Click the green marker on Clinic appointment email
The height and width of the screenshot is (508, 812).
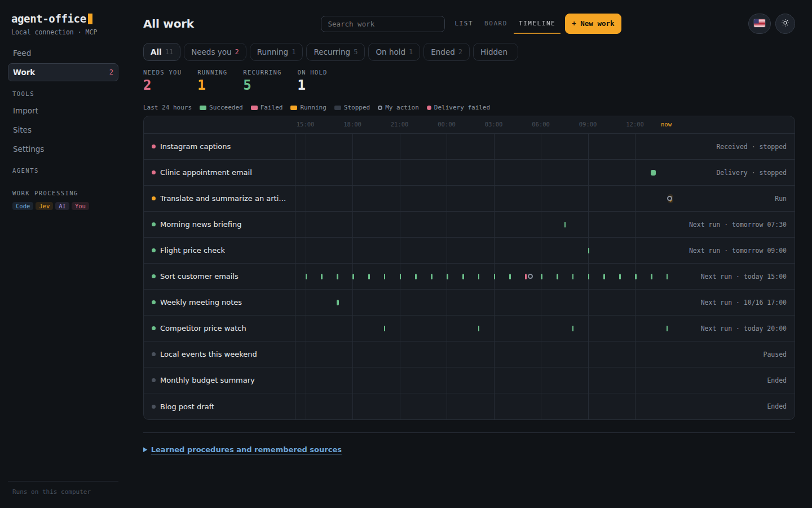click(x=653, y=173)
